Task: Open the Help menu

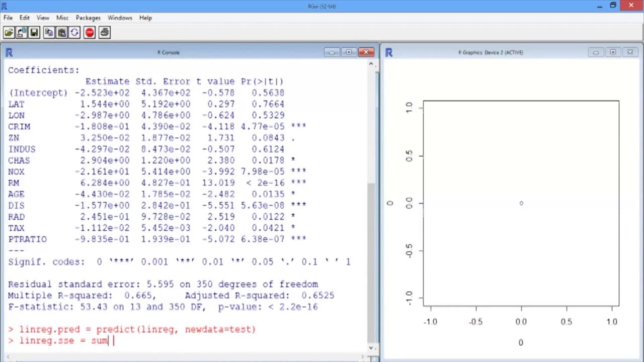Action: (x=145, y=18)
